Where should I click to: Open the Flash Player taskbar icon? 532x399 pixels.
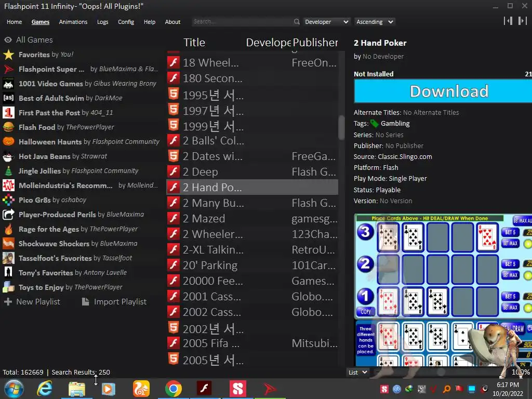click(x=204, y=389)
